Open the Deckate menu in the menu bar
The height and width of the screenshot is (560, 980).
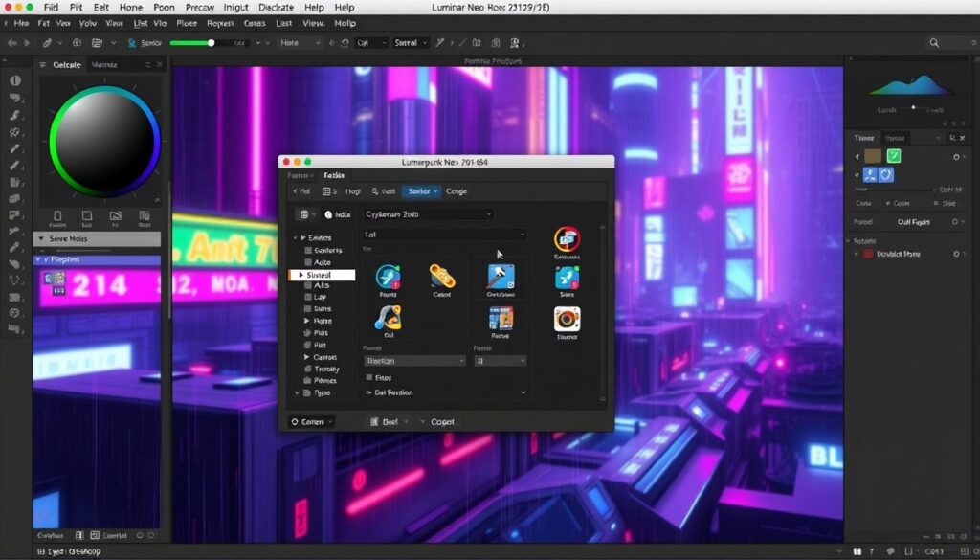point(276,8)
